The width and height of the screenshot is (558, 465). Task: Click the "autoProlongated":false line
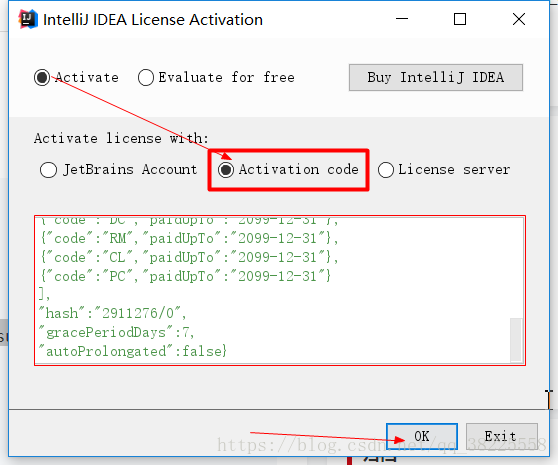pyautogui.click(x=133, y=352)
